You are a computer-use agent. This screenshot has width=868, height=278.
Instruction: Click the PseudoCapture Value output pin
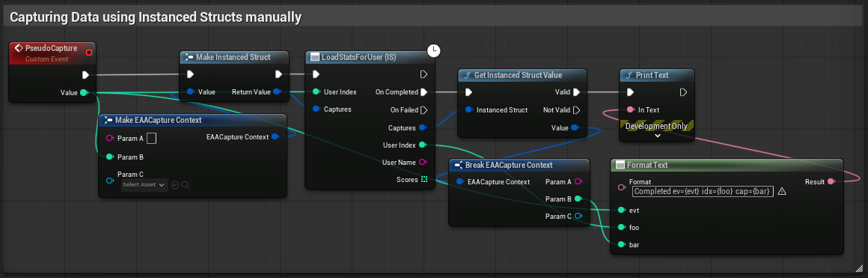[x=84, y=92]
